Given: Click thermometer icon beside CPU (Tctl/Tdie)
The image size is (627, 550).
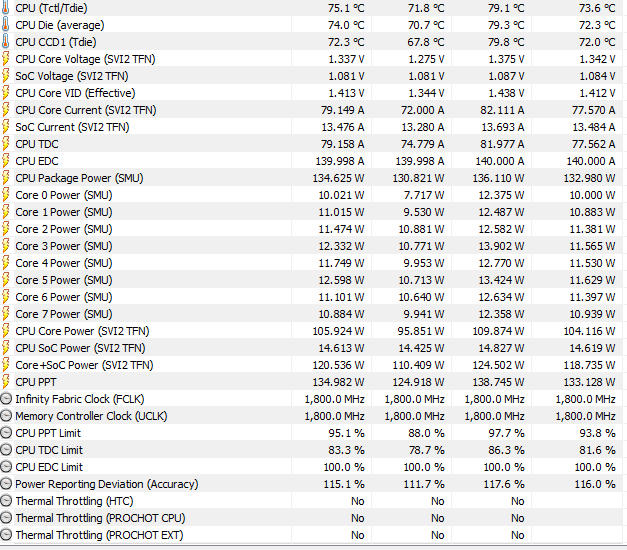Looking at the screenshot, I should 6,8.
